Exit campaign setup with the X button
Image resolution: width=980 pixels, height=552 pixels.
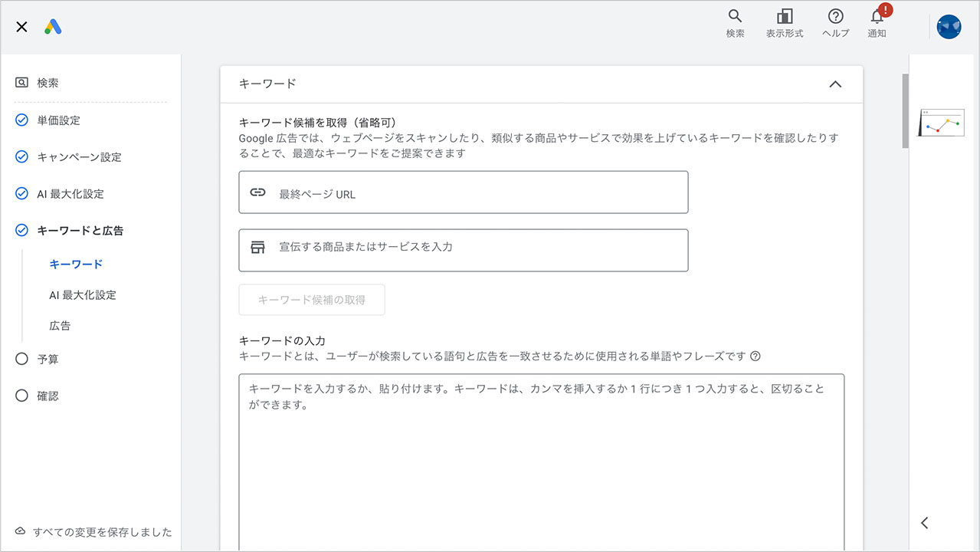21,26
